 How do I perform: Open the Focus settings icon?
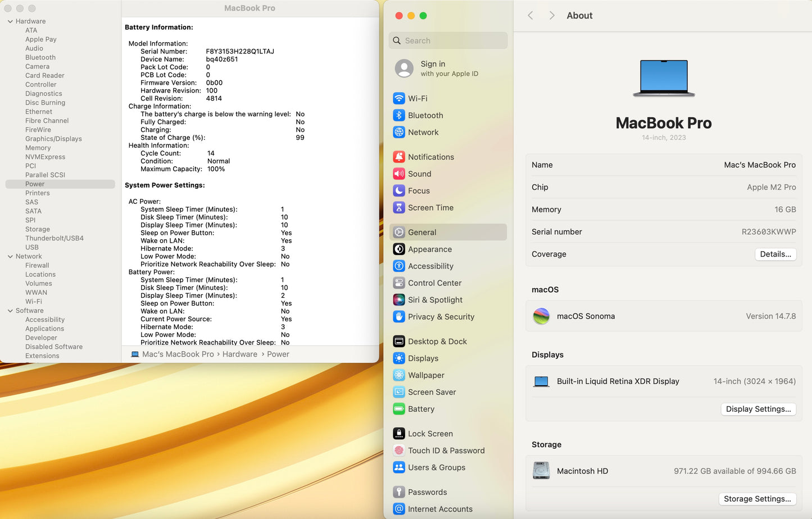[x=399, y=190]
